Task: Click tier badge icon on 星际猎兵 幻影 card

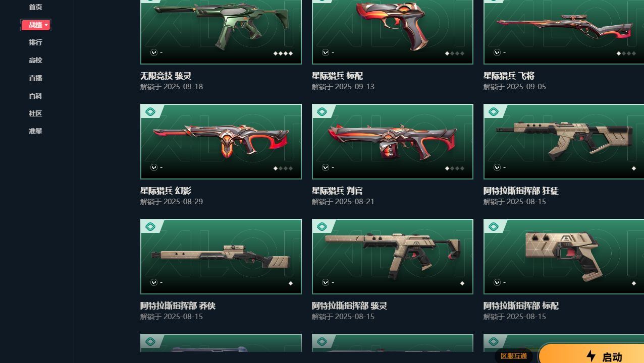Action: [150, 112]
